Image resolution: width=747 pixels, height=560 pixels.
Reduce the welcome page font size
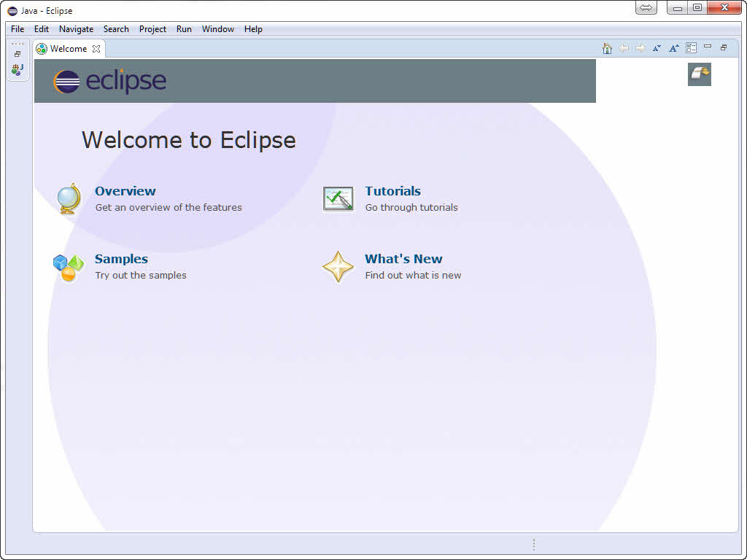(657, 48)
